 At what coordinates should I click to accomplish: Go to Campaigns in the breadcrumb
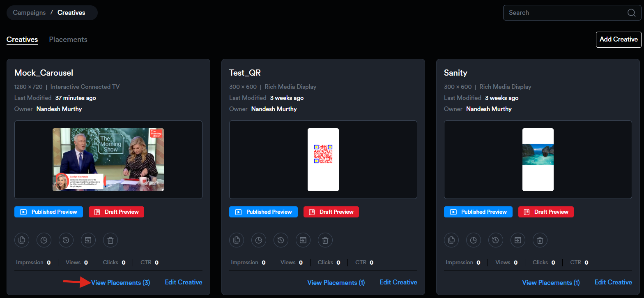click(x=29, y=13)
